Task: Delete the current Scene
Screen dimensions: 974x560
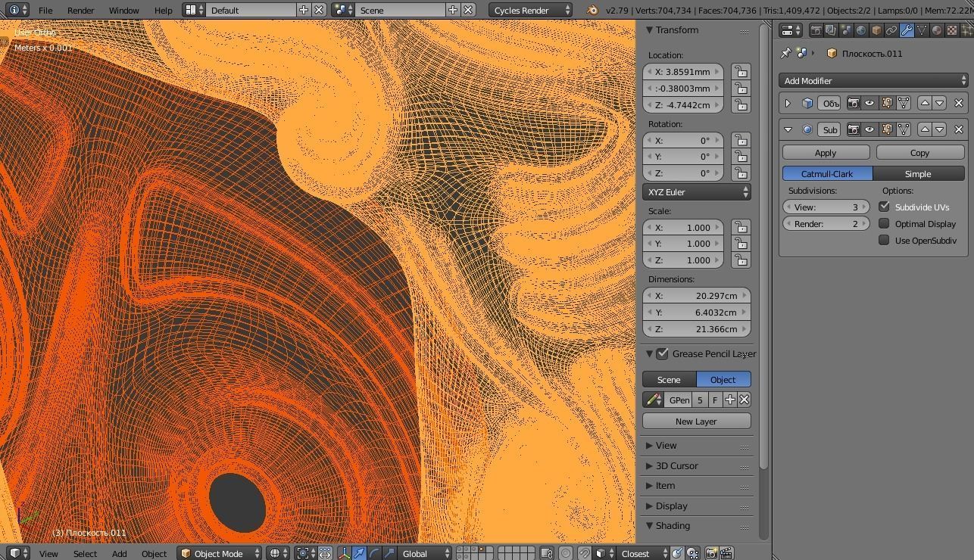Action: click(x=469, y=10)
